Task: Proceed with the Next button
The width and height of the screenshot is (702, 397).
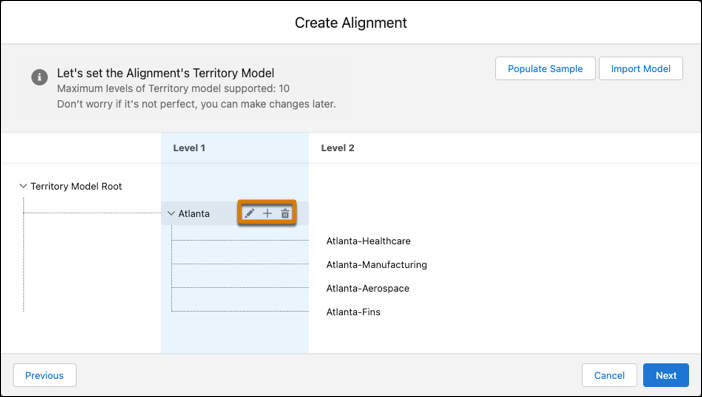Action: (666, 375)
